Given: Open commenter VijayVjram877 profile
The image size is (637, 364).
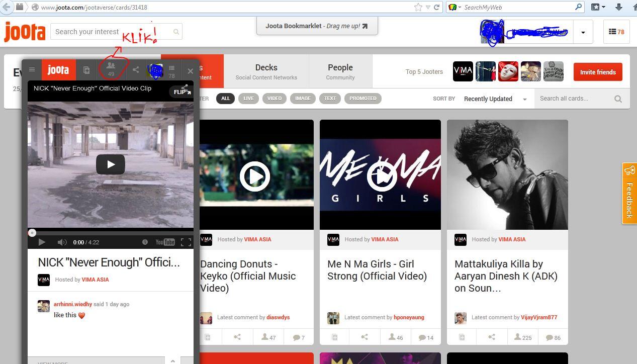Looking at the screenshot, I should tap(539, 317).
